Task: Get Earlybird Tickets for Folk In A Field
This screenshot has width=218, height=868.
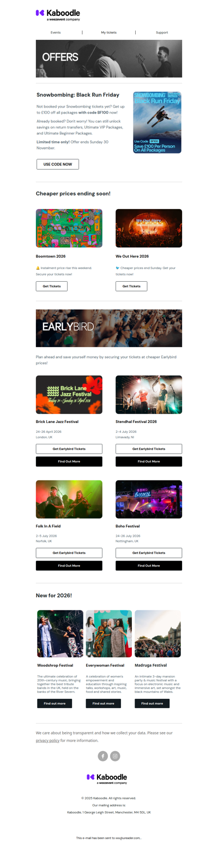Action: click(69, 553)
